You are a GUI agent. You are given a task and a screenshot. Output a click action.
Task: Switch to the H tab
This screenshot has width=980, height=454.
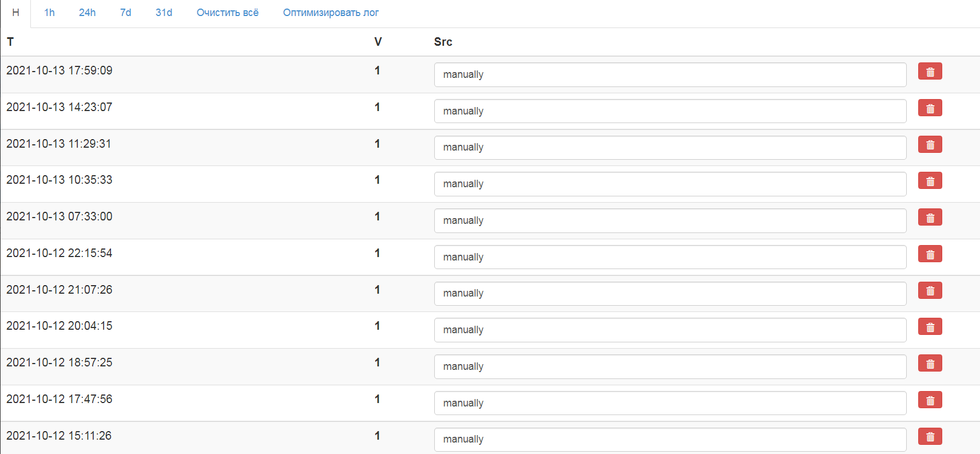(15, 13)
